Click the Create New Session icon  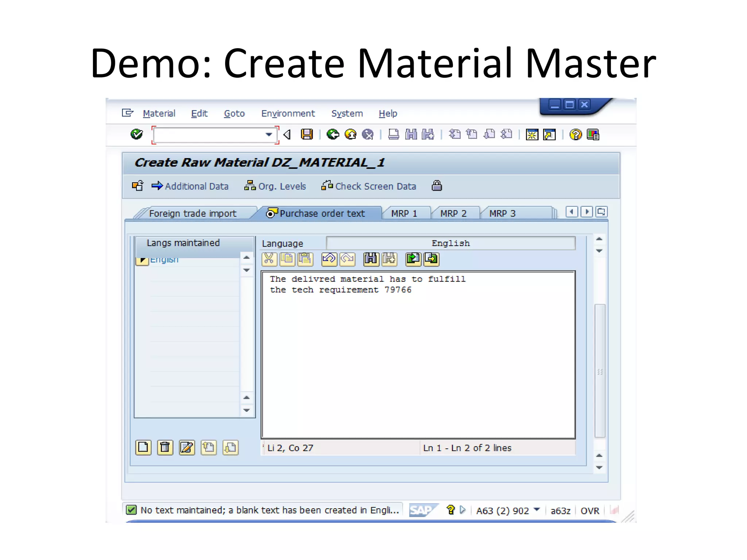[532, 135]
